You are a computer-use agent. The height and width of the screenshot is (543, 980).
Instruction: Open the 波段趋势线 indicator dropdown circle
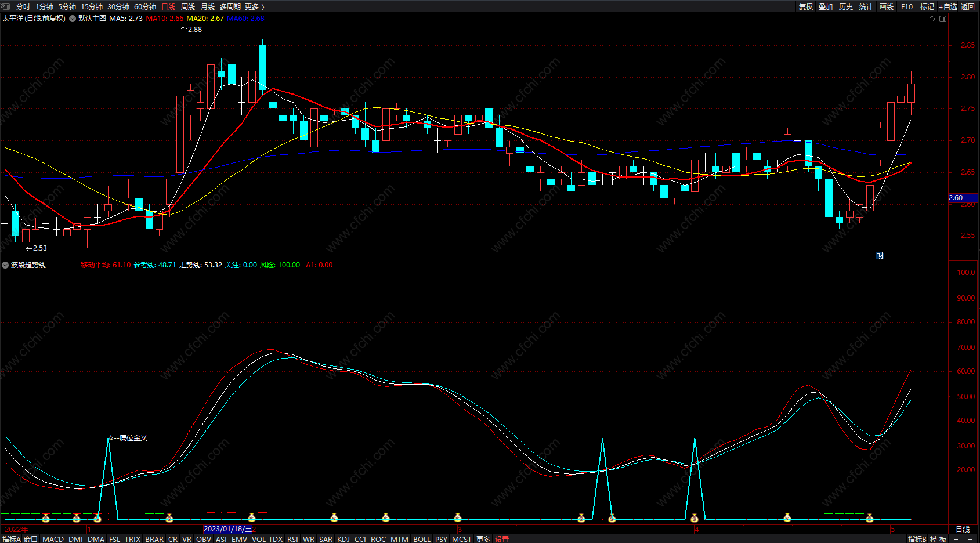coord(5,265)
